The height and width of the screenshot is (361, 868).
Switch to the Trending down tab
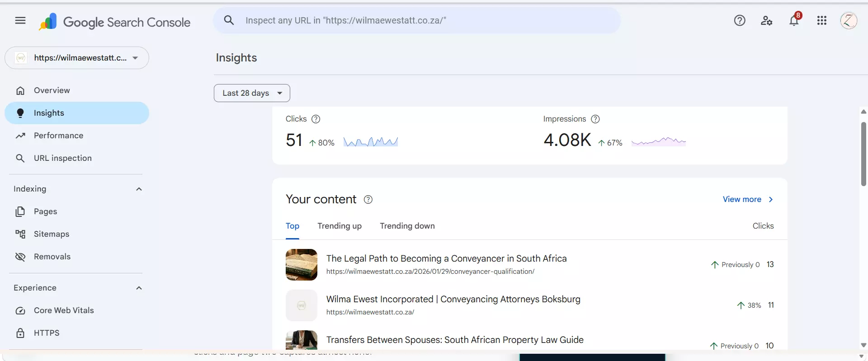coord(407,226)
